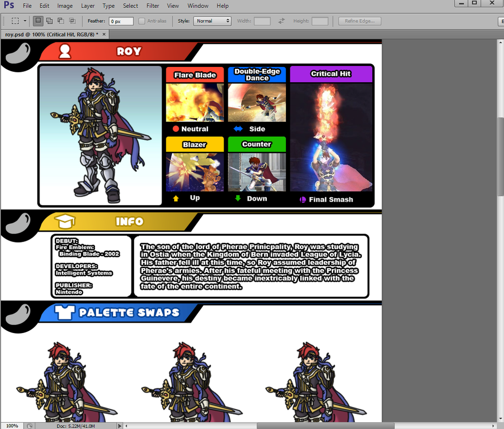The image size is (504, 429).
Task: Click the status bar preview icon
Action: tap(30, 426)
